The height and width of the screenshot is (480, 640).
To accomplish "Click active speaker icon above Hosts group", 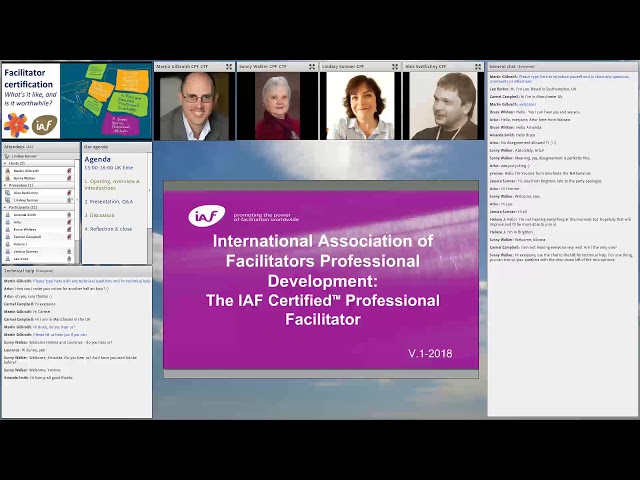I will [7, 156].
